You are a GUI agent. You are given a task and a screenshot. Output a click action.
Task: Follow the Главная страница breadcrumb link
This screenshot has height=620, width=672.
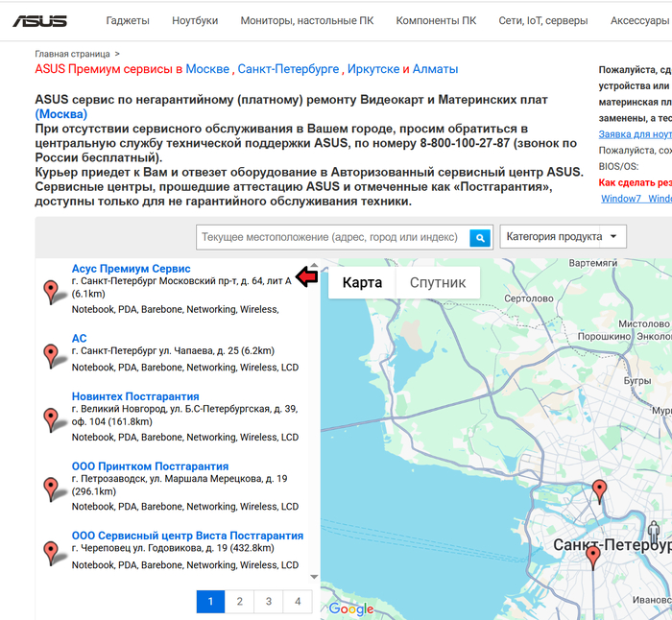[x=72, y=55]
